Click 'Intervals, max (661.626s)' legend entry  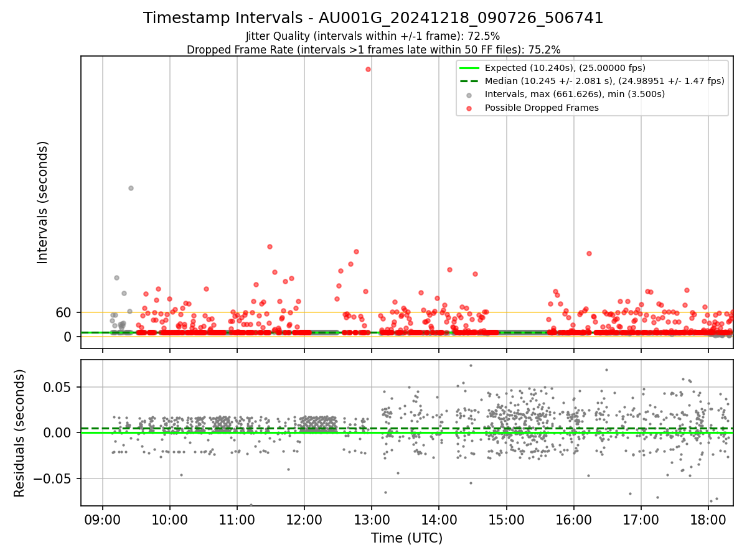[575, 95]
